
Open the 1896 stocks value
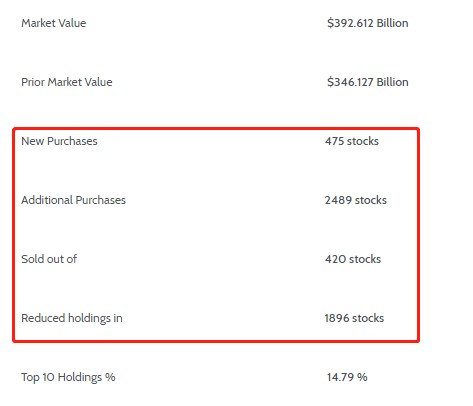pyautogui.click(x=354, y=318)
